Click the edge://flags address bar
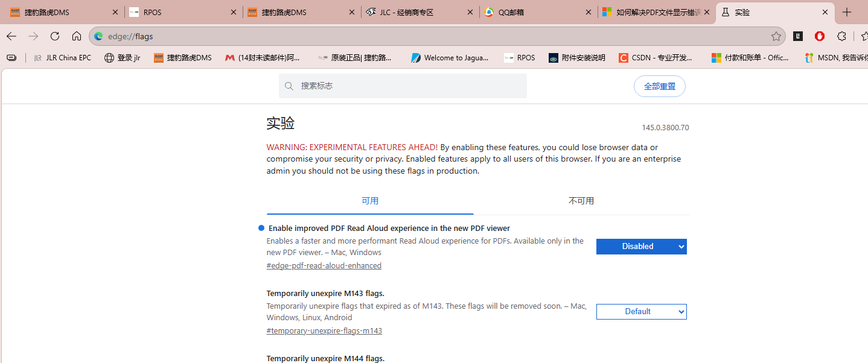The height and width of the screenshot is (363, 868). tap(437, 36)
